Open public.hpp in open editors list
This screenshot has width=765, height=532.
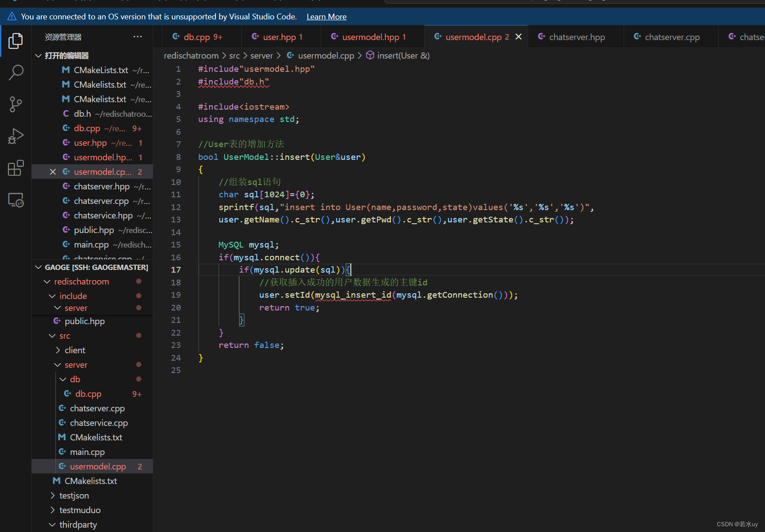(92, 230)
